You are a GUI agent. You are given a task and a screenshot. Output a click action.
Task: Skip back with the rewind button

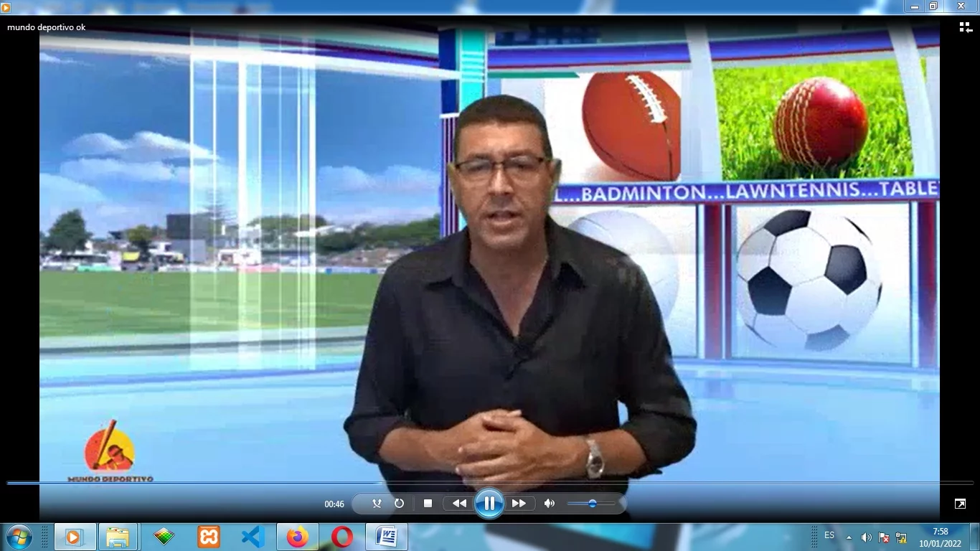[x=459, y=504]
